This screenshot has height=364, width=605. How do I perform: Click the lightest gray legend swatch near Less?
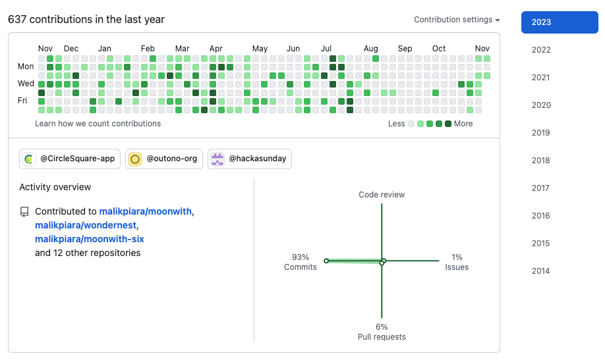pos(411,124)
